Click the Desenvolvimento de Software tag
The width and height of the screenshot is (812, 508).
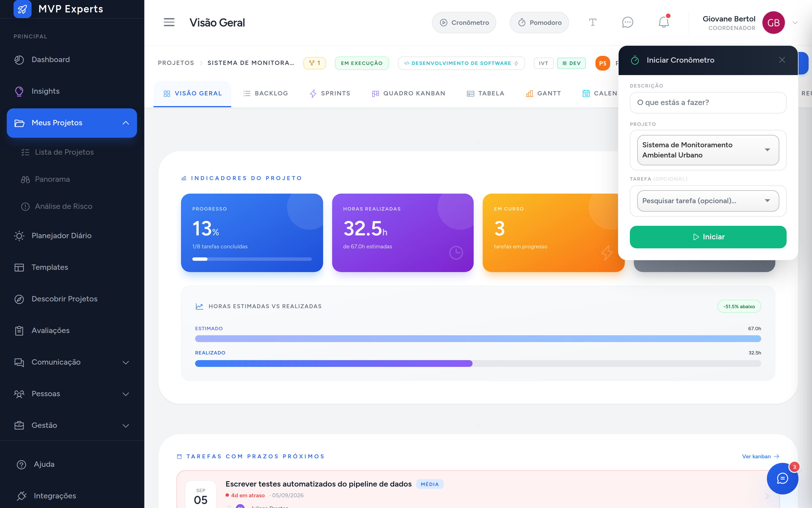coord(461,63)
